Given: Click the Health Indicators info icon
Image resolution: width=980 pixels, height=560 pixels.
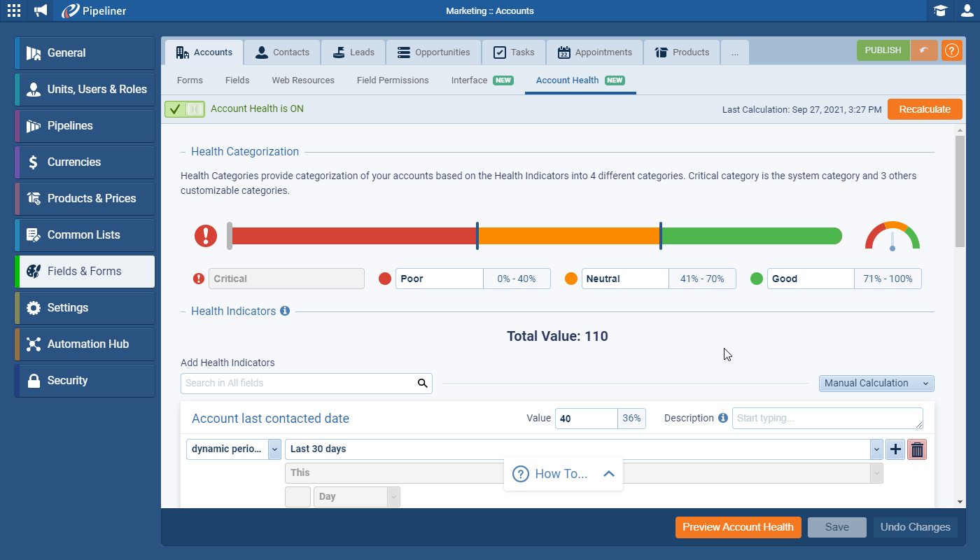Looking at the screenshot, I should point(285,311).
